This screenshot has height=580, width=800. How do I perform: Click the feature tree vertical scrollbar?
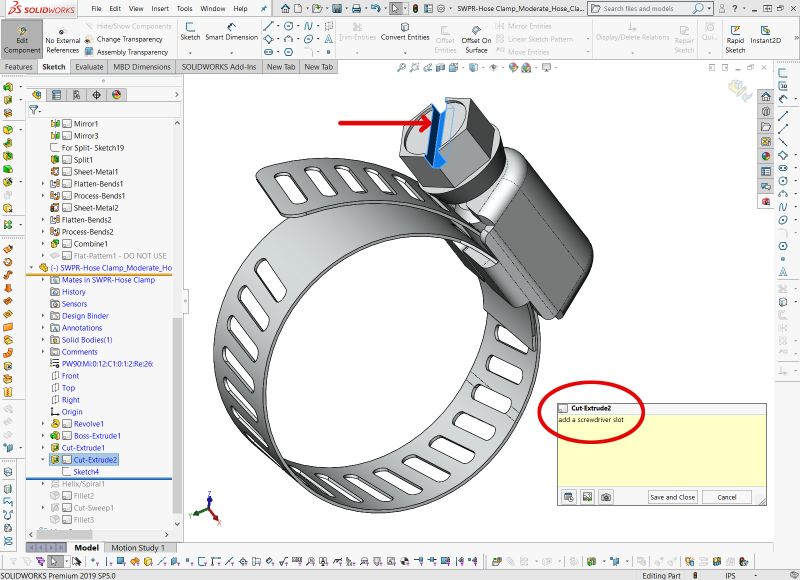(x=177, y=416)
